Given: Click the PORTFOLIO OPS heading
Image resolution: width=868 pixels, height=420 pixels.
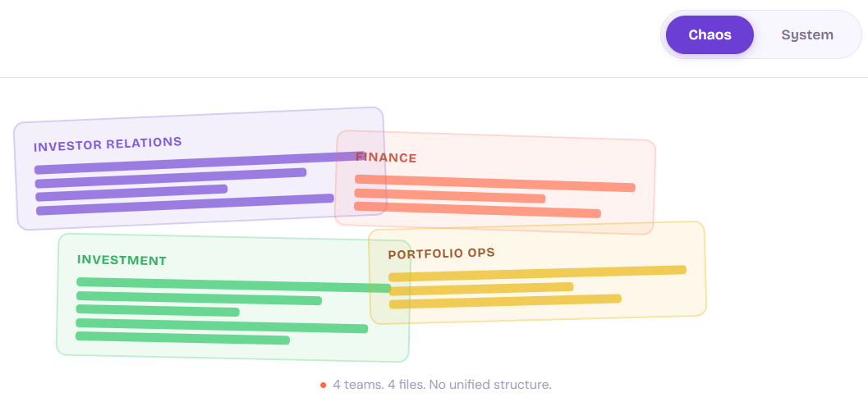Looking at the screenshot, I should coord(441,253).
